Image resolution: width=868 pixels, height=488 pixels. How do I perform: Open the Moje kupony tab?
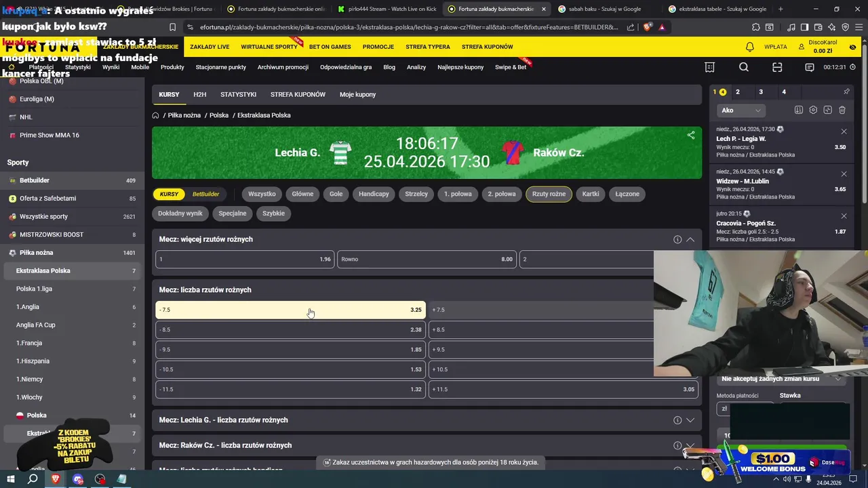pos(357,94)
